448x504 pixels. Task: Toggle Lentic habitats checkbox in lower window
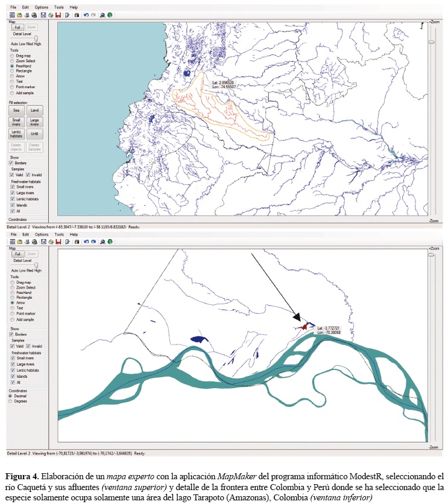pyautogui.click(x=13, y=371)
